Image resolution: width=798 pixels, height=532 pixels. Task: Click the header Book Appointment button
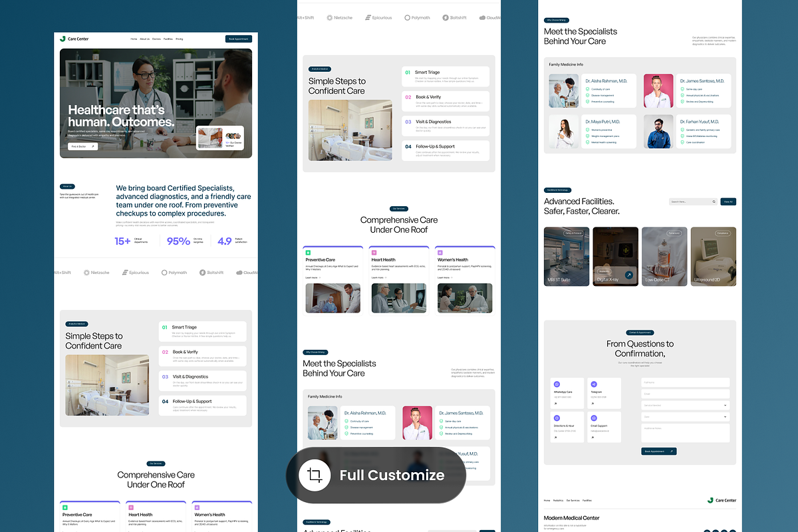pyautogui.click(x=239, y=39)
